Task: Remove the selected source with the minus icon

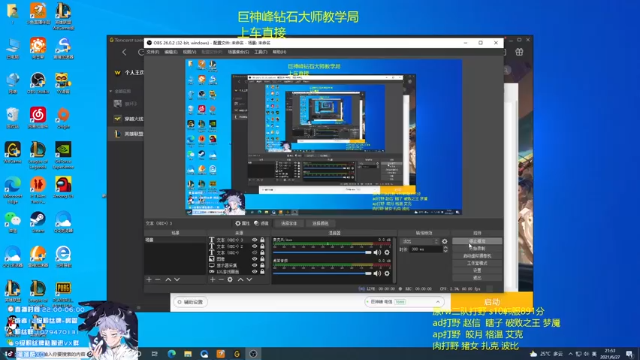Action: pos(221,280)
